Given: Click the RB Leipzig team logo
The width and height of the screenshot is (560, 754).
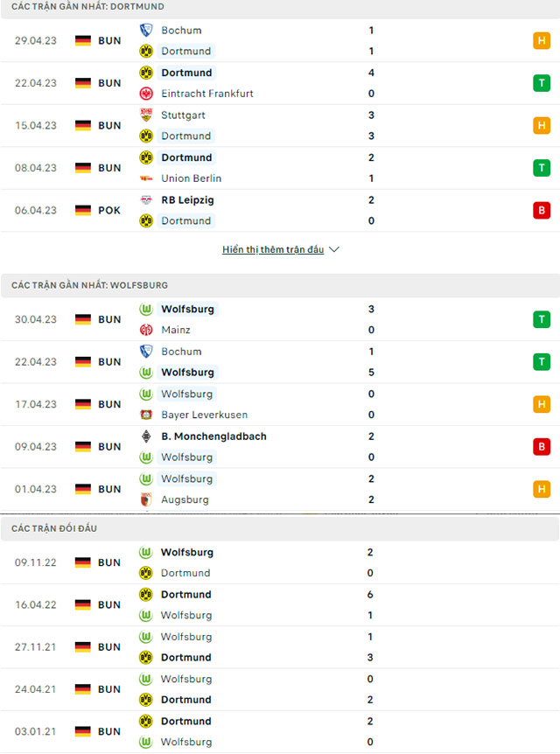Looking at the screenshot, I should (146, 200).
